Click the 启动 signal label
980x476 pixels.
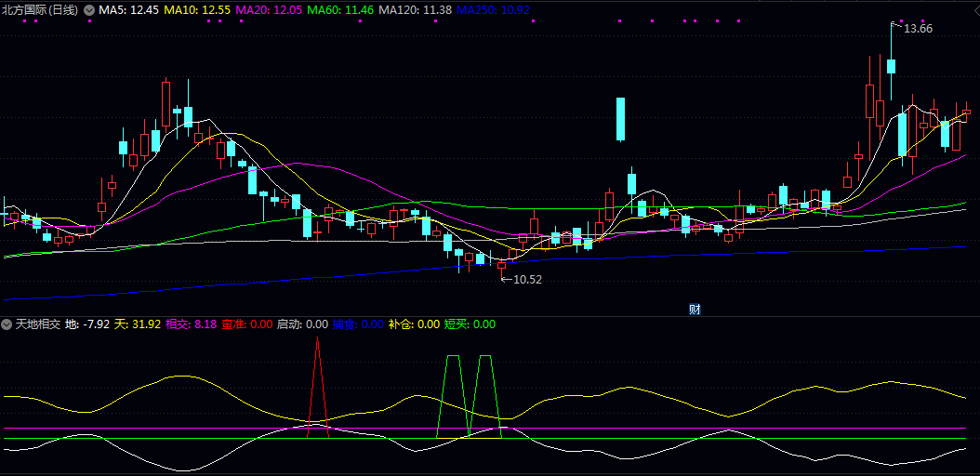302,324
